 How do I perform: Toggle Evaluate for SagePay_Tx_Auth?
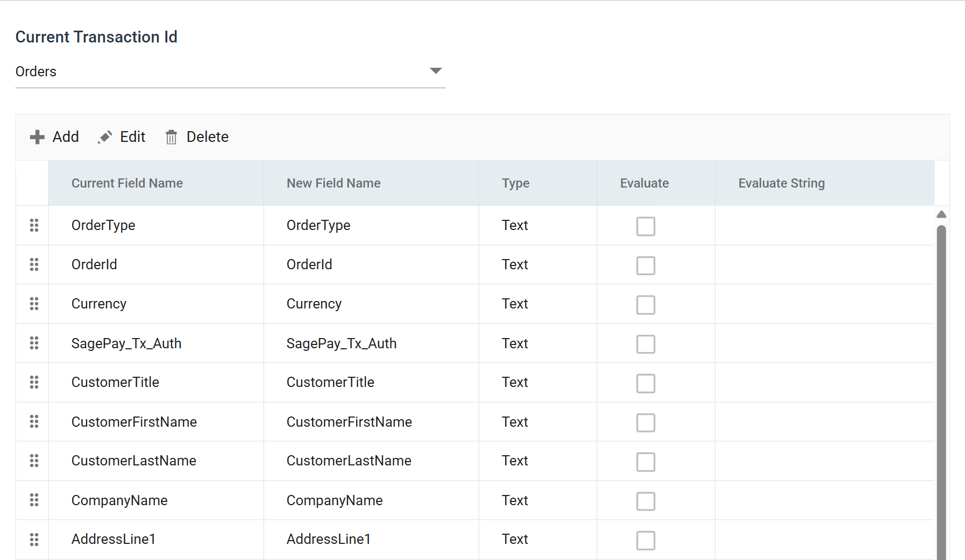point(645,344)
